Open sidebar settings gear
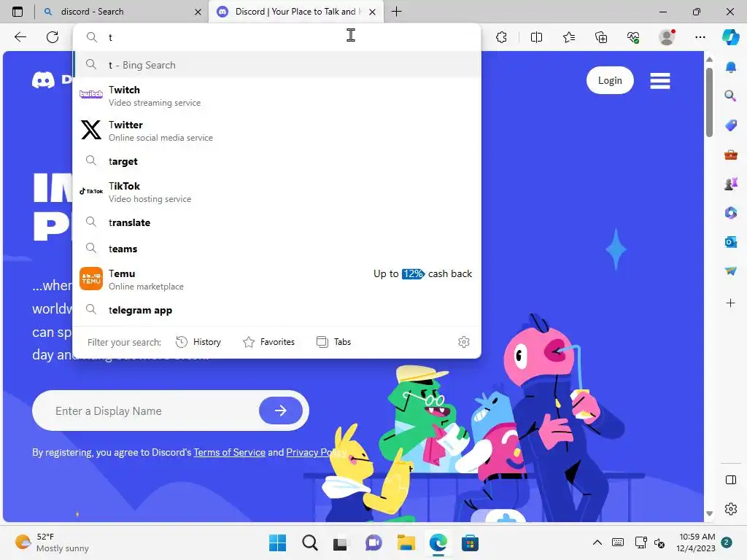The image size is (747, 560). click(x=731, y=509)
